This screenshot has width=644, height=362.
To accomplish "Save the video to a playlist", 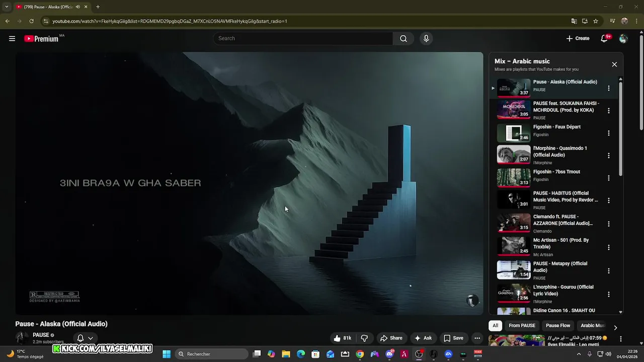I will coord(453,338).
